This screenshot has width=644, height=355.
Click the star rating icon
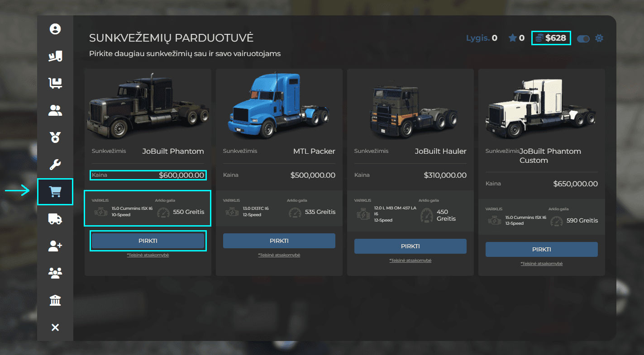(513, 38)
